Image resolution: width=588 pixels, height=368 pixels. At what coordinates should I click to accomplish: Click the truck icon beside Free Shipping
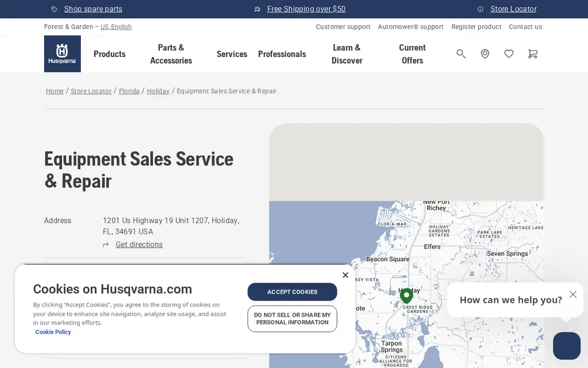click(x=257, y=9)
